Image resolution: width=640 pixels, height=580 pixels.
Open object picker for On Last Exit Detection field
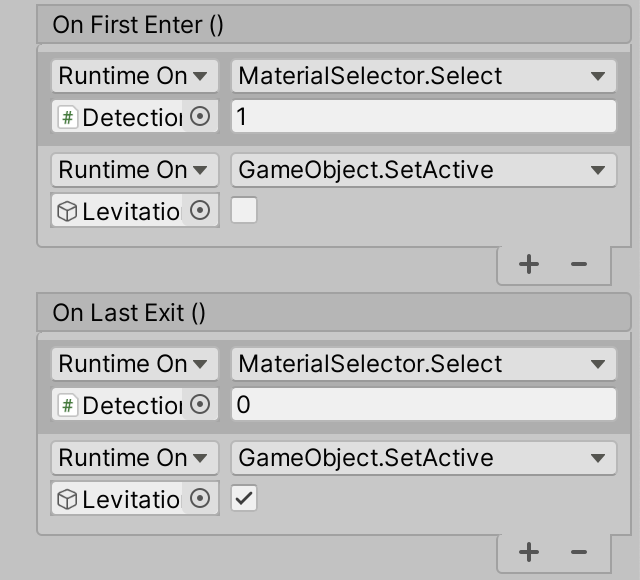201,405
